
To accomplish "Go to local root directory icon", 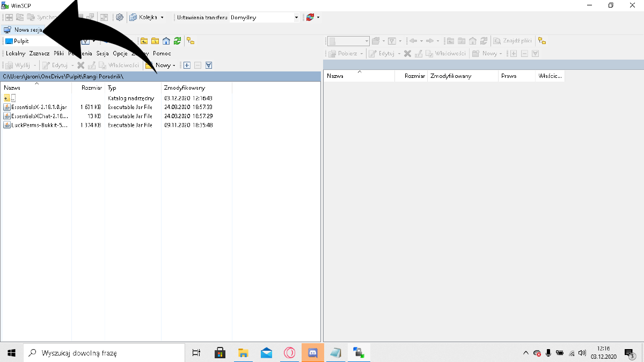I will point(155,41).
